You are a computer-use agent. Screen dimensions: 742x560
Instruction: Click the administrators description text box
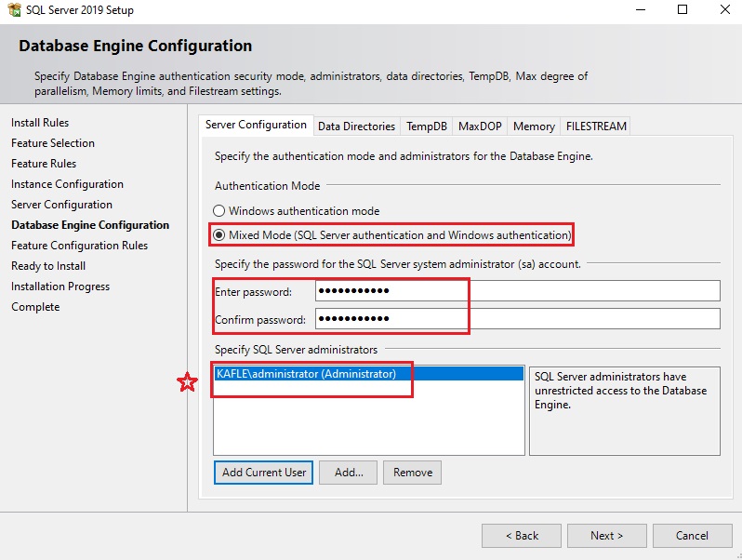tap(625, 411)
